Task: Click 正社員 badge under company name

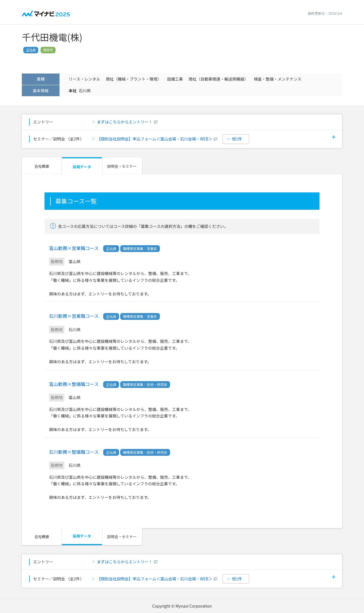Action: (31, 50)
